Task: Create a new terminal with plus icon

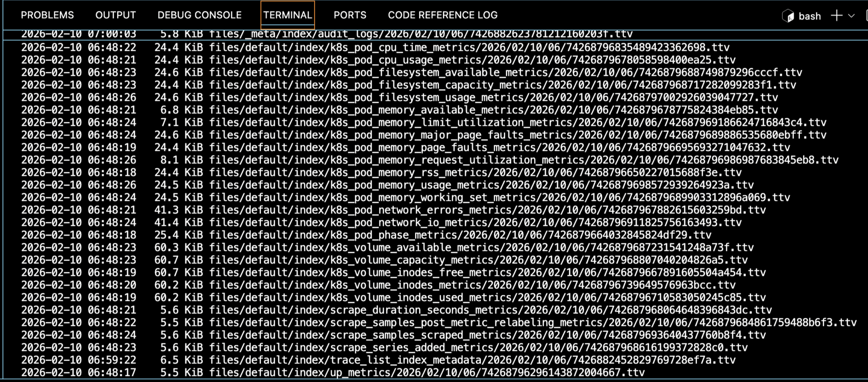Action: [x=836, y=16]
